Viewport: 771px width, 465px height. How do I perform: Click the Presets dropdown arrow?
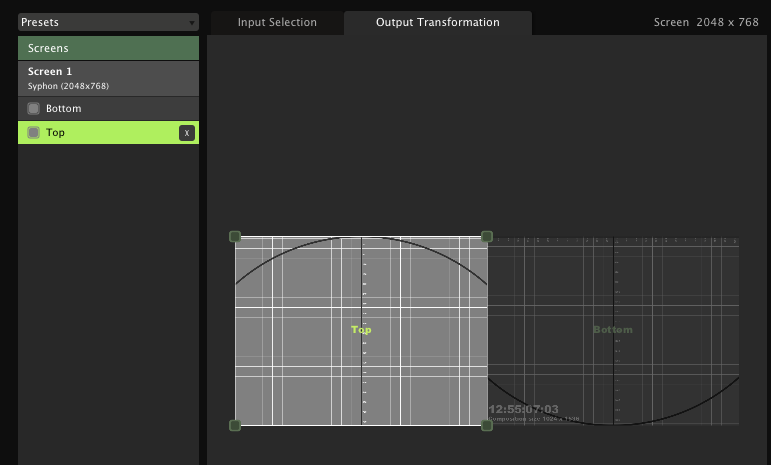191,22
